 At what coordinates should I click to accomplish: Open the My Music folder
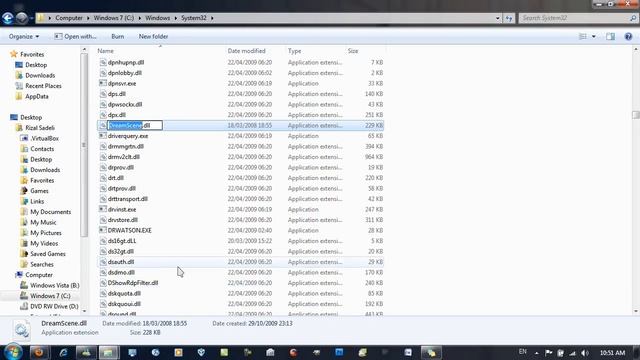click(43, 222)
